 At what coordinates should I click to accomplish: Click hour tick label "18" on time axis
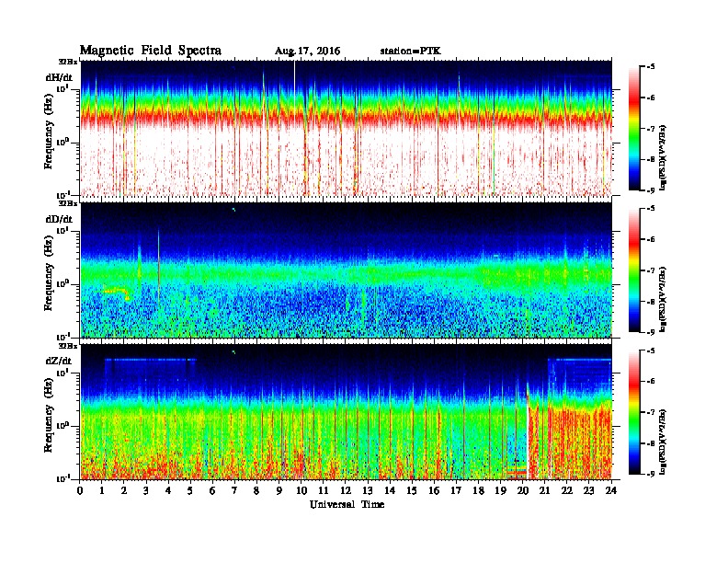479,490
